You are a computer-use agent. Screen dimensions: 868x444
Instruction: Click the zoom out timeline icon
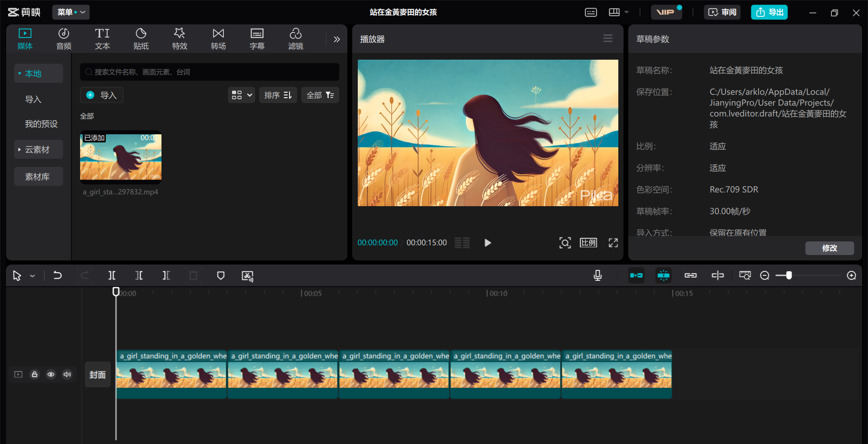pyautogui.click(x=764, y=275)
